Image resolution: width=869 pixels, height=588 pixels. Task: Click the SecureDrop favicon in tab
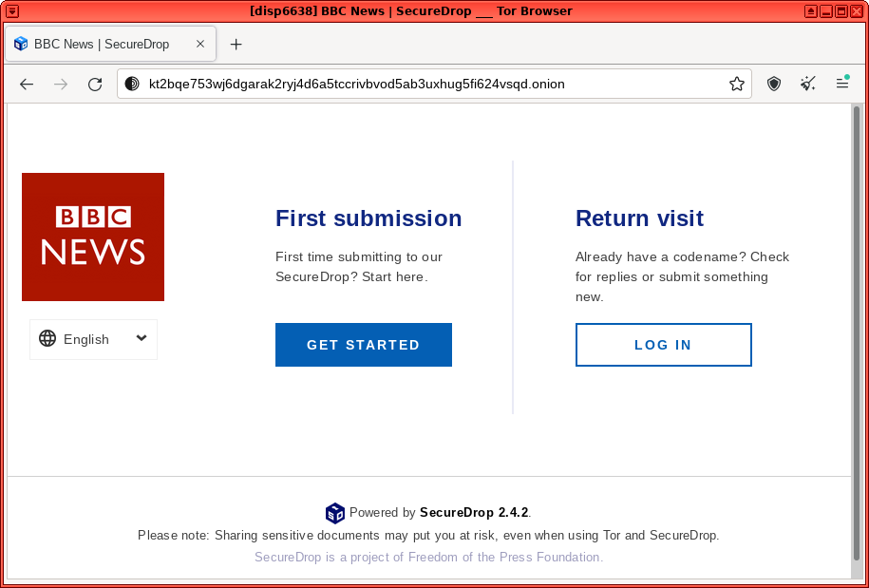[x=21, y=44]
